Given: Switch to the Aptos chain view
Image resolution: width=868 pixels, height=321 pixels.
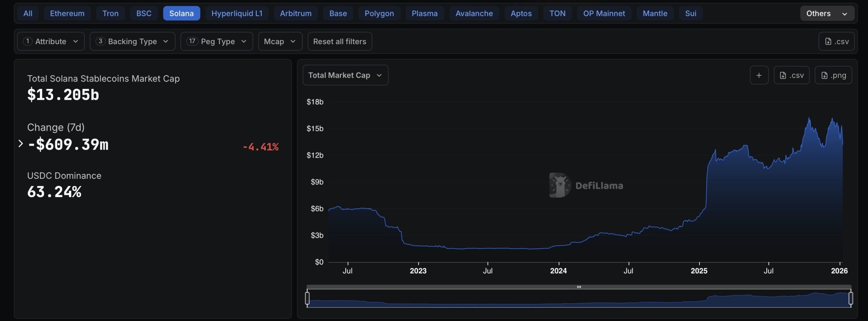Looking at the screenshot, I should point(521,13).
